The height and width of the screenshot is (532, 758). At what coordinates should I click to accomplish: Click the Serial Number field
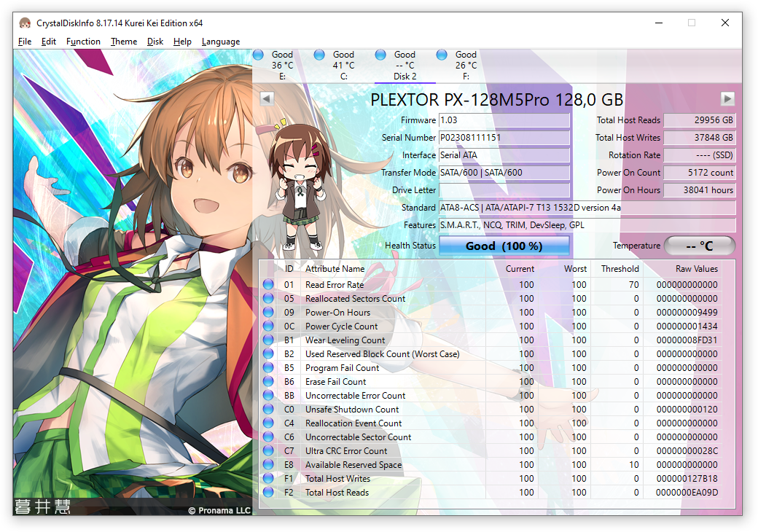click(x=504, y=138)
